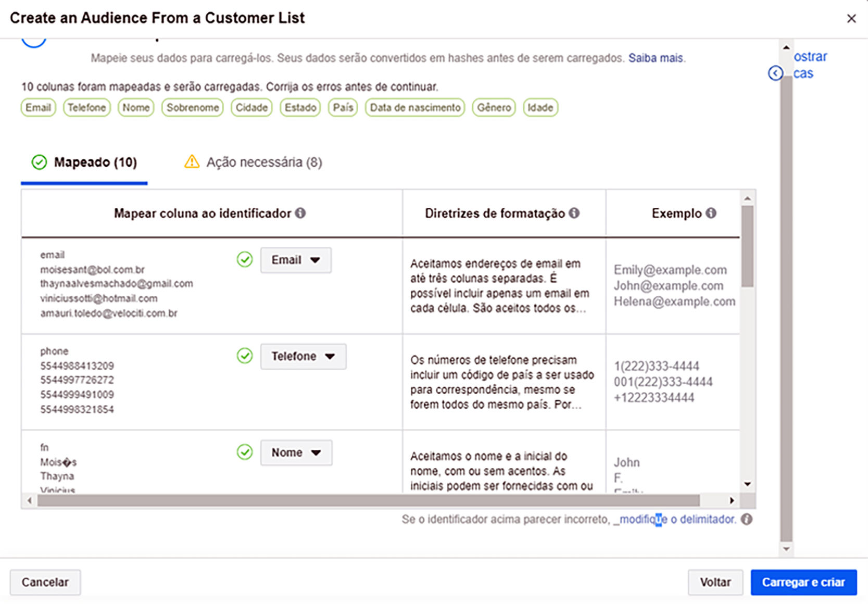Click the email amauri.toledo@velociti.com.br
This screenshot has width=868, height=604.
tap(109, 313)
